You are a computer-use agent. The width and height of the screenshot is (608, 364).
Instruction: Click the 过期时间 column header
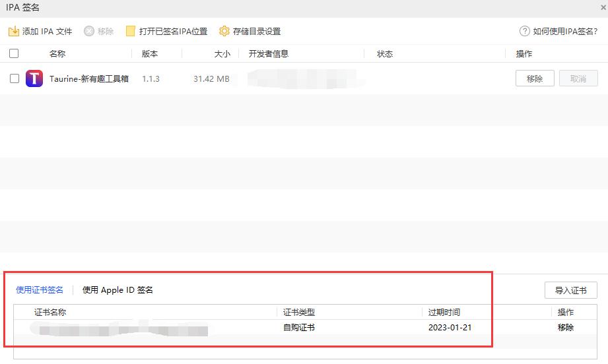444,312
